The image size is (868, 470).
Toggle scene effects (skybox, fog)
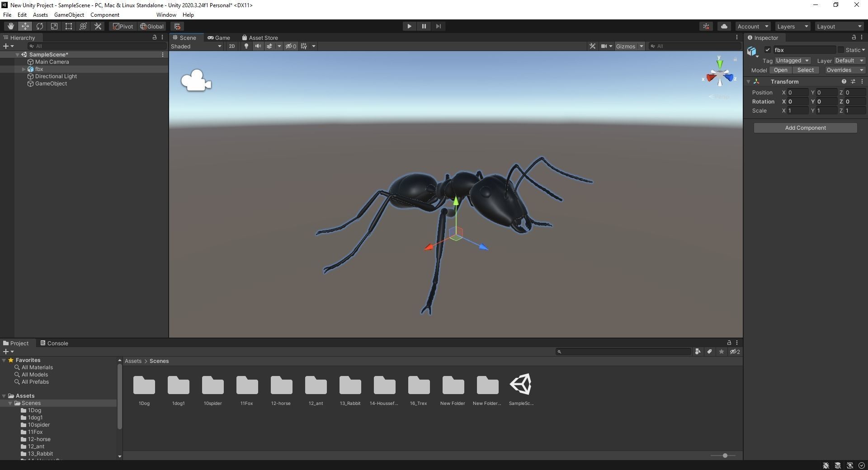269,46
